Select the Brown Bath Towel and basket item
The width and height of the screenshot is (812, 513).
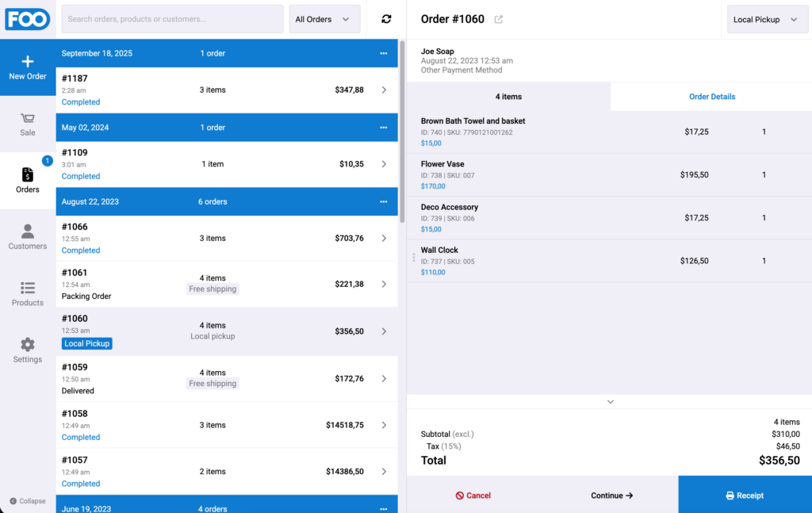pos(609,132)
